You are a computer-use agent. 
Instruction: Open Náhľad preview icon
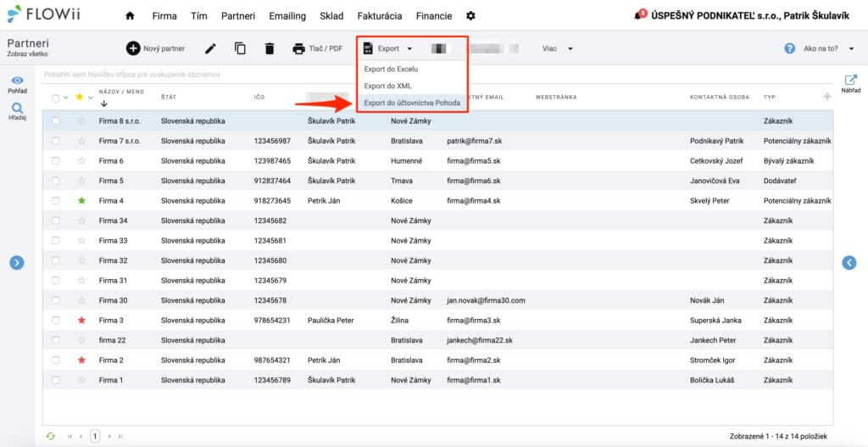click(850, 84)
